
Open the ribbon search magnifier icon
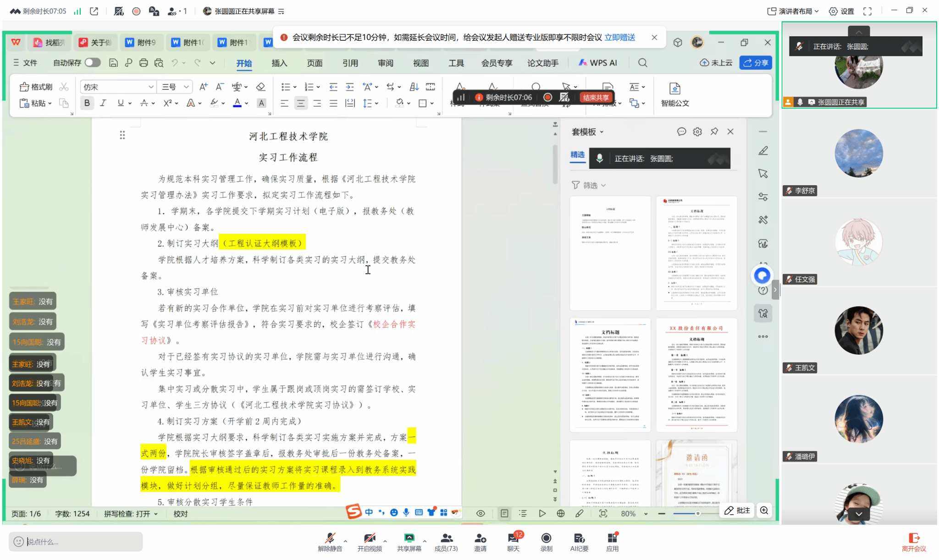643,63
